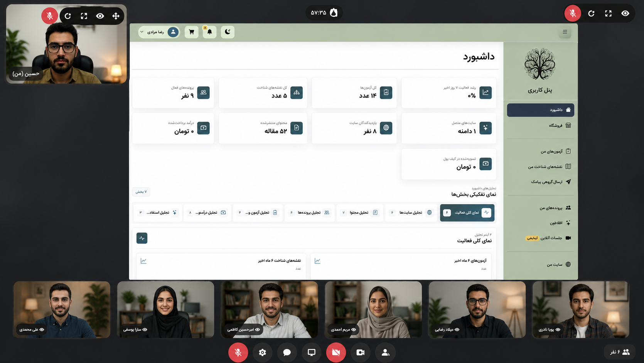Image resolution: width=644 pixels, height=363 pixels.
Task: Open the notifications bell
Action: click(x=209, y=32)
